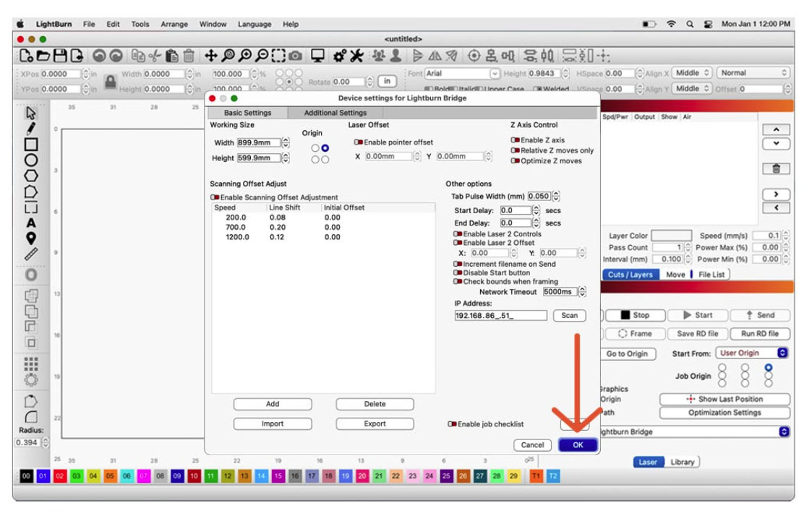Image resolution: width=812 pixels, height=516 pixels.
Task: Open Align X Middle dropdown
Action: pyautogui.click(x=692, y=73)
